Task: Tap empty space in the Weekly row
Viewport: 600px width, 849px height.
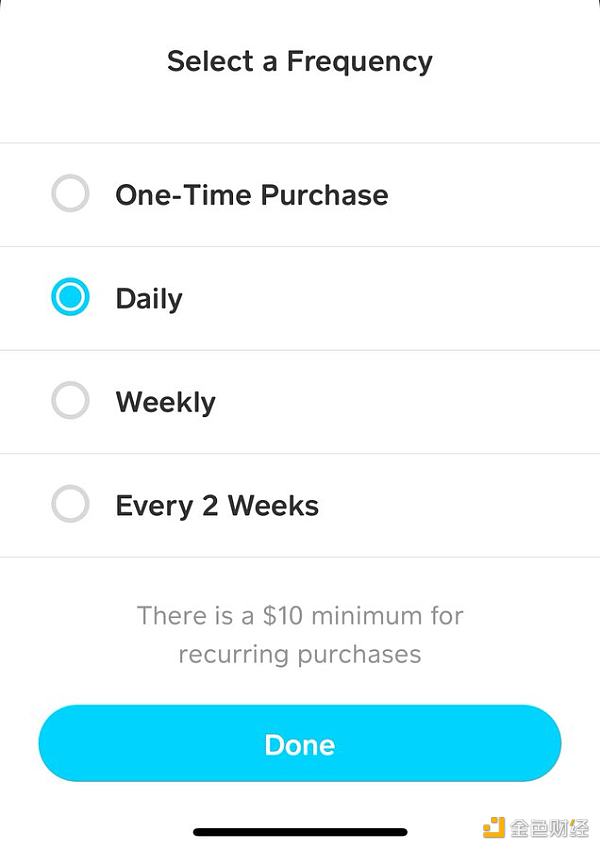Action: click(x=420, y=402)
